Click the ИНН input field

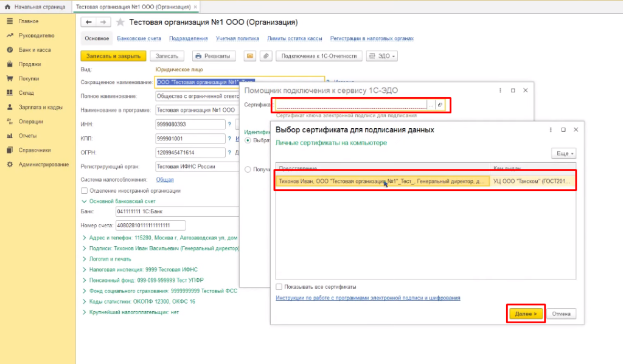click(190, 124)
